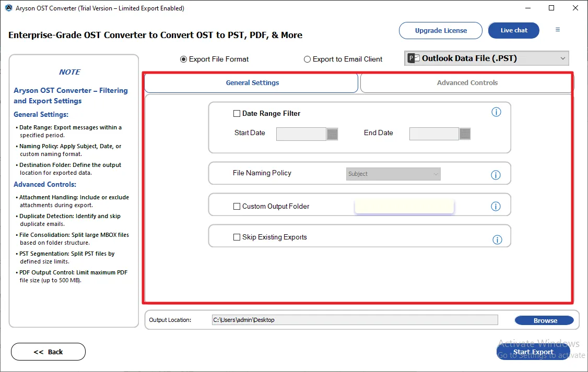This screenshot has width=588, height=372.
Task: Close the Aryson OST Converter window
Action: [x=575, y=8]
